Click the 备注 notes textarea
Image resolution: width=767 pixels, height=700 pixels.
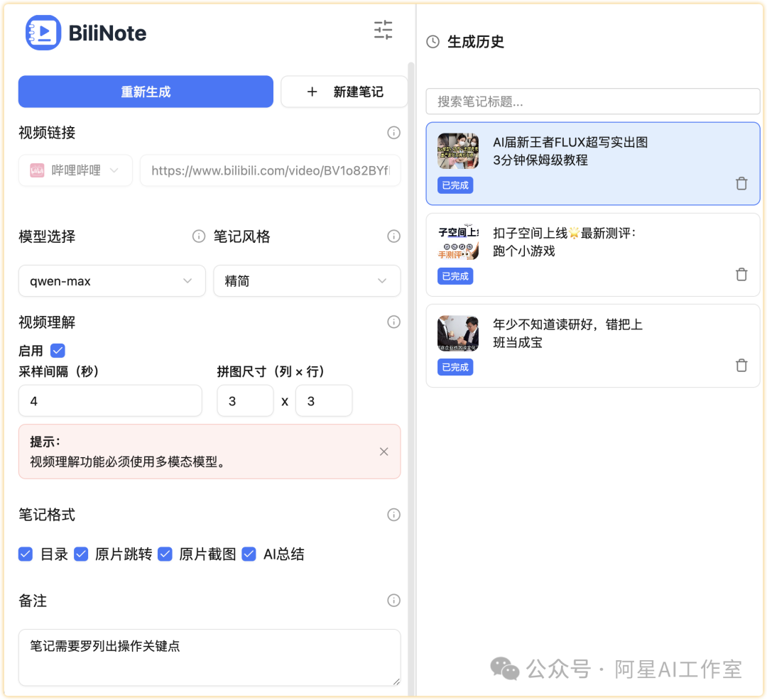click(210, 657)
